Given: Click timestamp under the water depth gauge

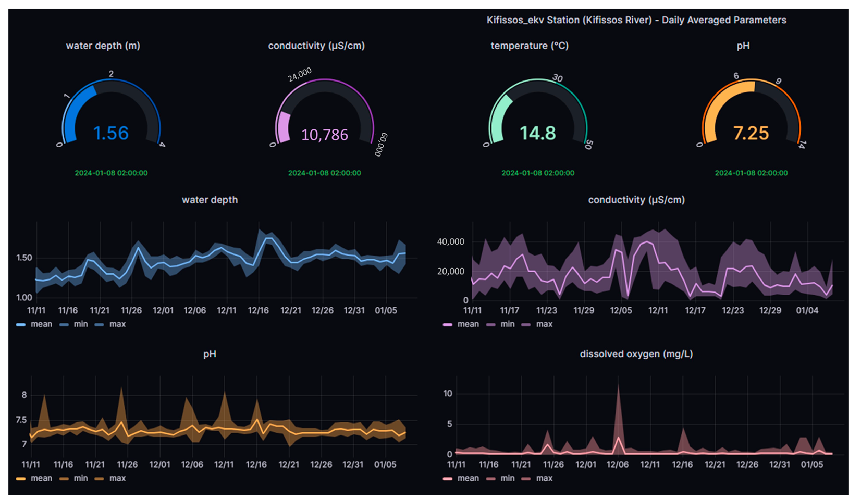Looking at the screenshot, I should tap(111, 173).
